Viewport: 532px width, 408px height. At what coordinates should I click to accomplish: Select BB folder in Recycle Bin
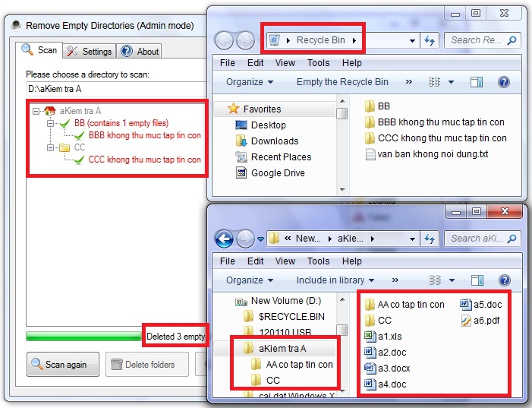click(378, 106)
